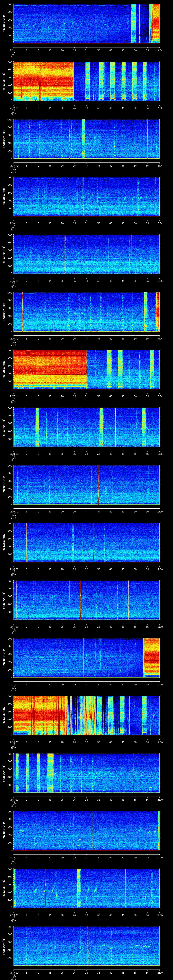Viewport: 173px width, 980px height.
Task: Click the 7:12:00 start time label
Action: pos(14,684)
